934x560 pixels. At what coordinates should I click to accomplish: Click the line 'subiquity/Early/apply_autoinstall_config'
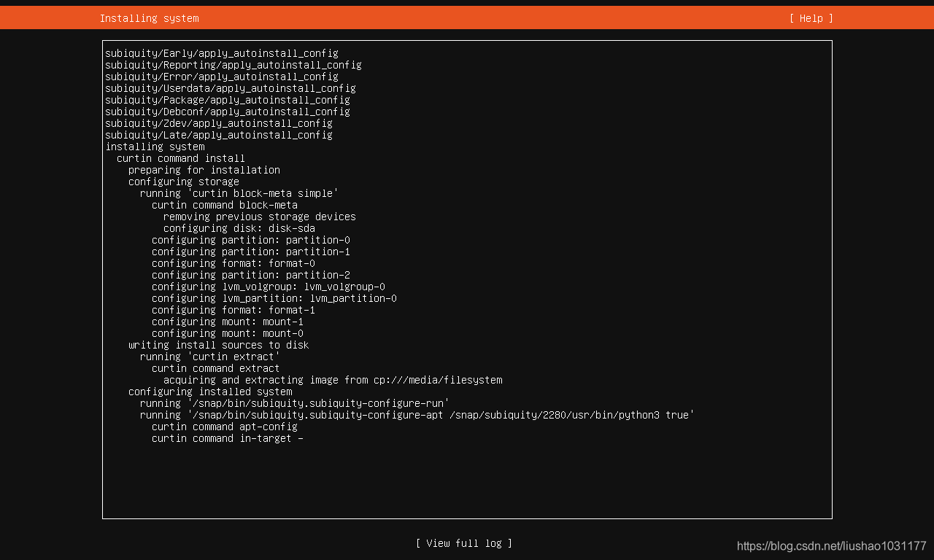pos(222,53)
